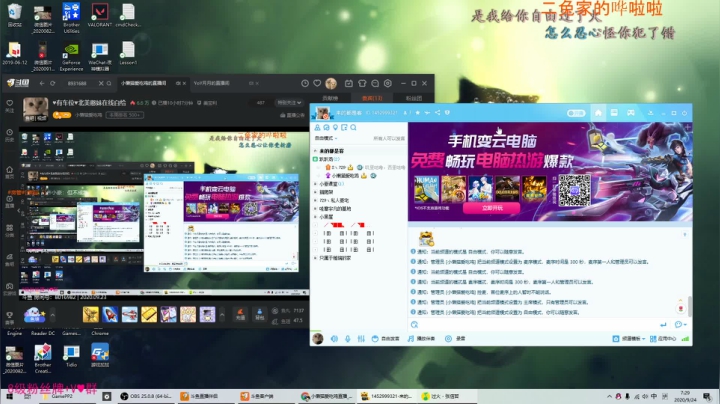Open Douyu sidebar home icon
Image resolution: width=720 pixels, height=404 pixels.
(9, 172)
